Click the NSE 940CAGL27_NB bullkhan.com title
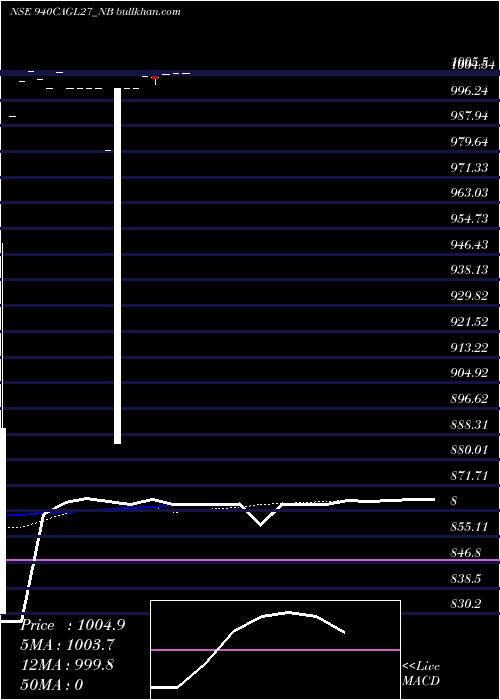This screenshot has height=700, width=500. 95,12
